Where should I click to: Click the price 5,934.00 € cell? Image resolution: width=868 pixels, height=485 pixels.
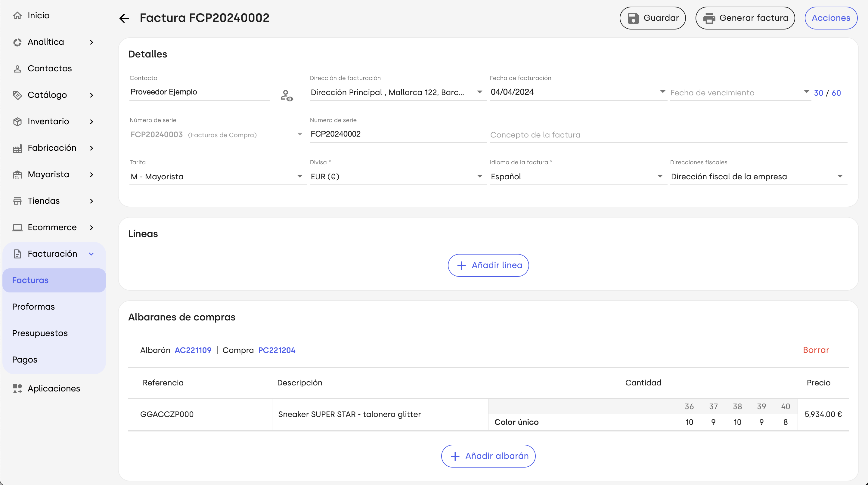click(x=823, y=415)
